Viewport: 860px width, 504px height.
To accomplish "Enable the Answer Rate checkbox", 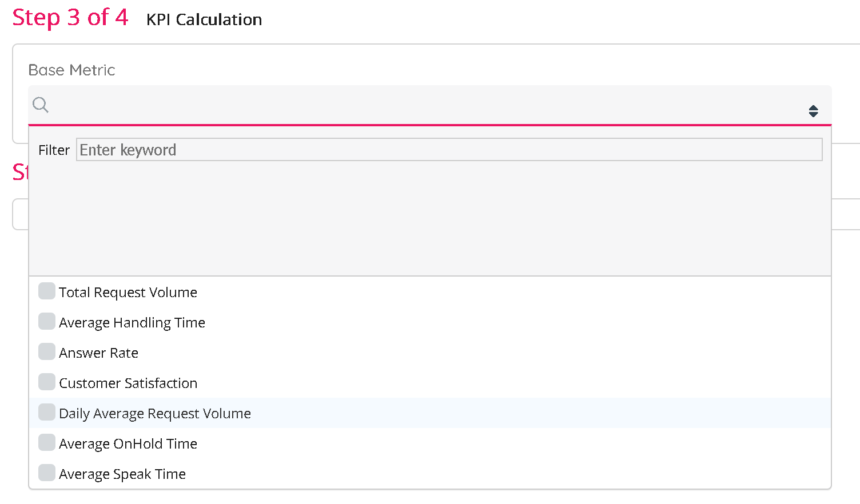I will click(x=47, y=351).
